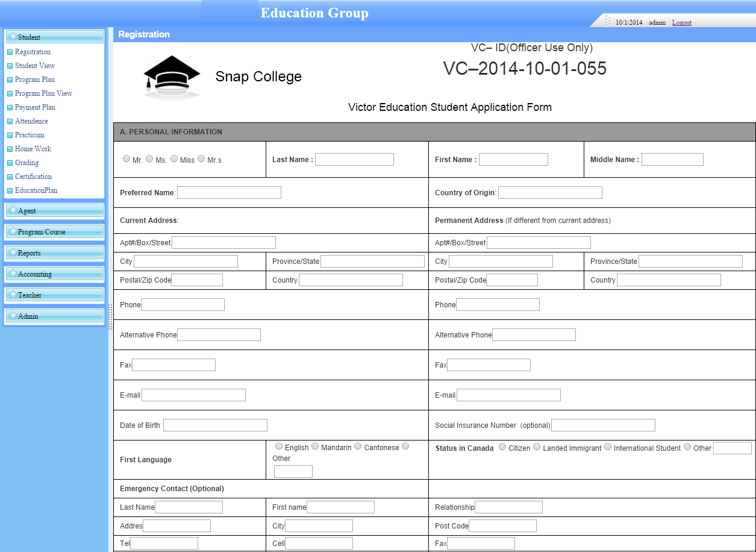Select the Mr.s title radio button
Image resolution: width=756 pixels, height=552 pixels.
click(201, 158)
